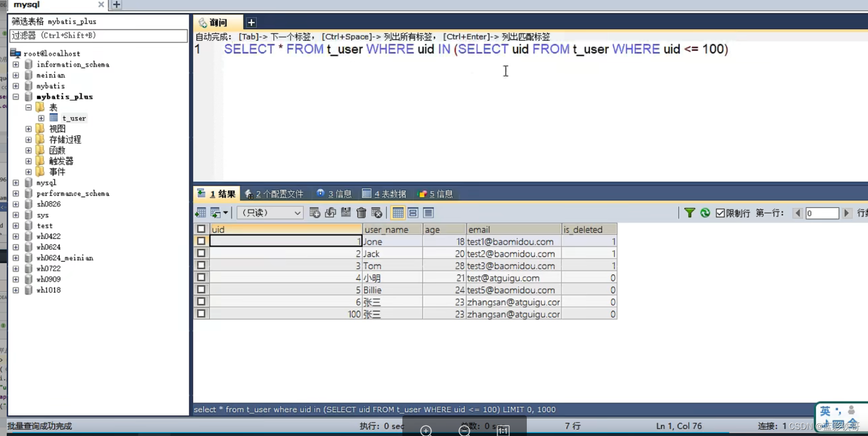Screen dimensions: 868x436
Task: Switch to text view icon
Action: click(x=428, y=213)
